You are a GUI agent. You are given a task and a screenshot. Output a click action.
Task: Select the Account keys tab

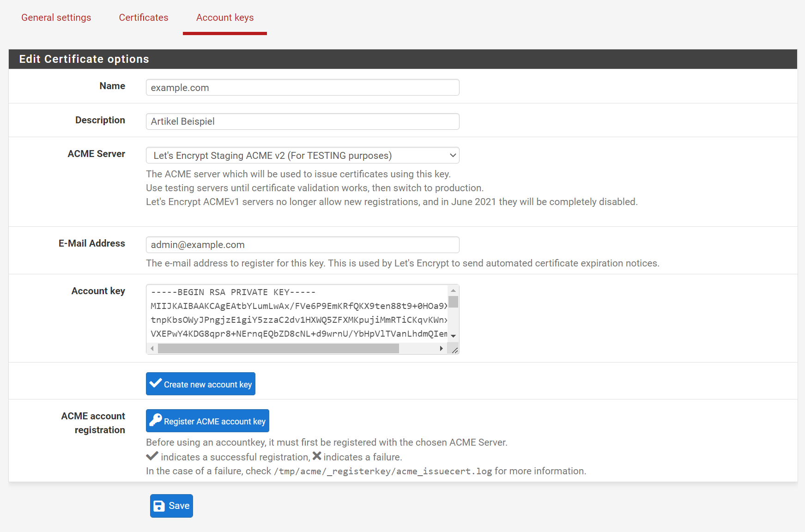point(224,18)
